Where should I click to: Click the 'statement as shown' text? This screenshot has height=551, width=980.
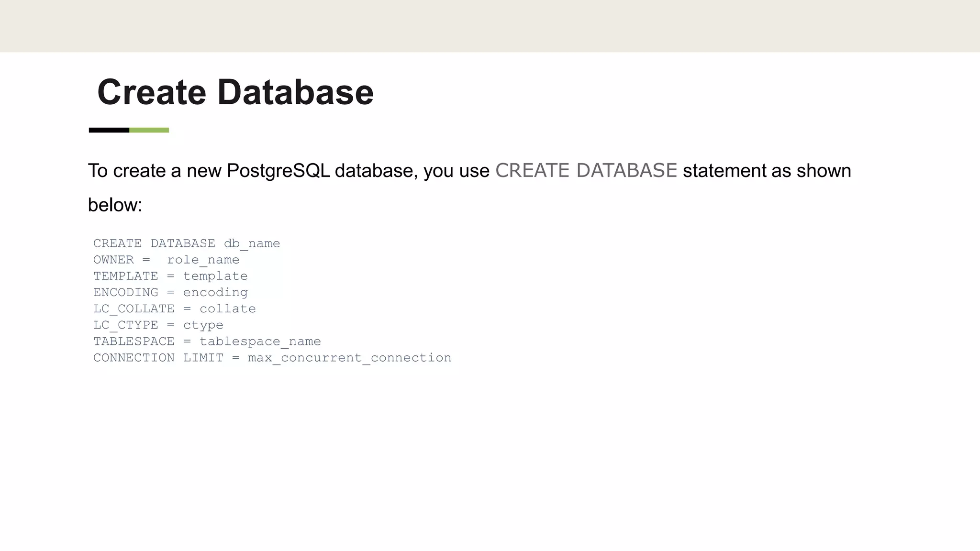click(x=767, y=171)
